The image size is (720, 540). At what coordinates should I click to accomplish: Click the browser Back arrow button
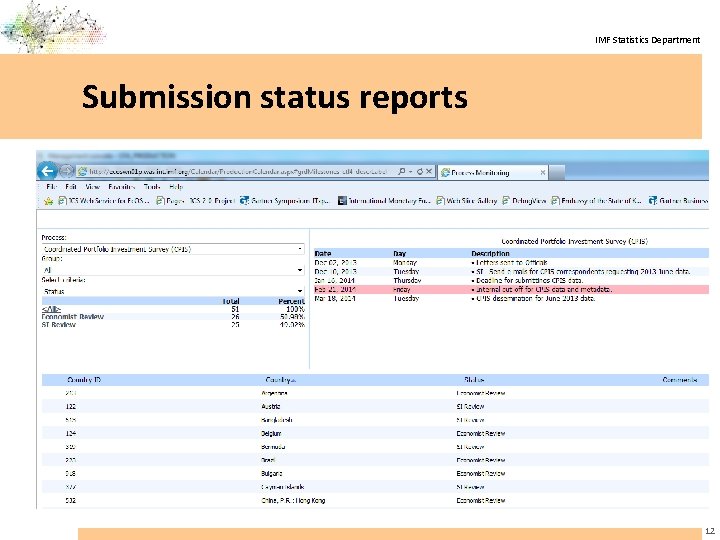(x=47, y=172)
